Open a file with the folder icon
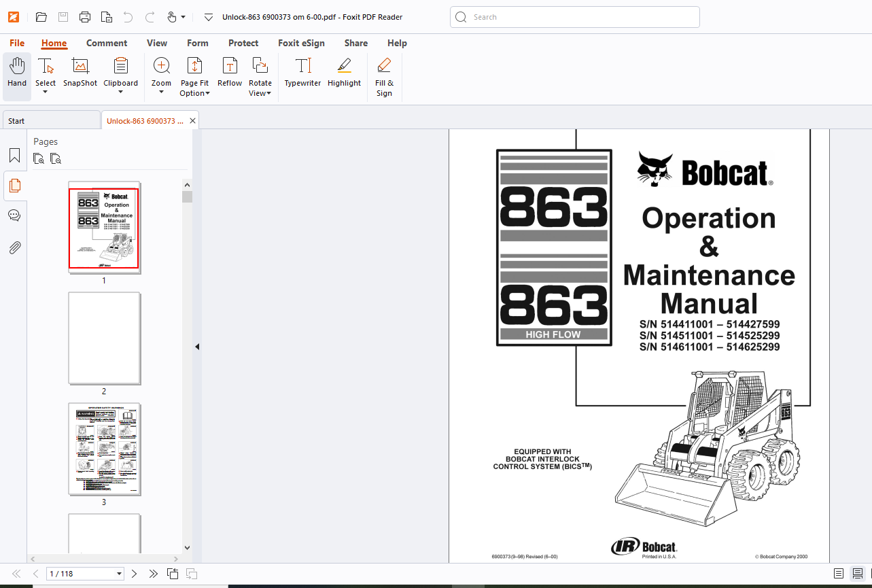872x588 pixels. tap(41, 17)
